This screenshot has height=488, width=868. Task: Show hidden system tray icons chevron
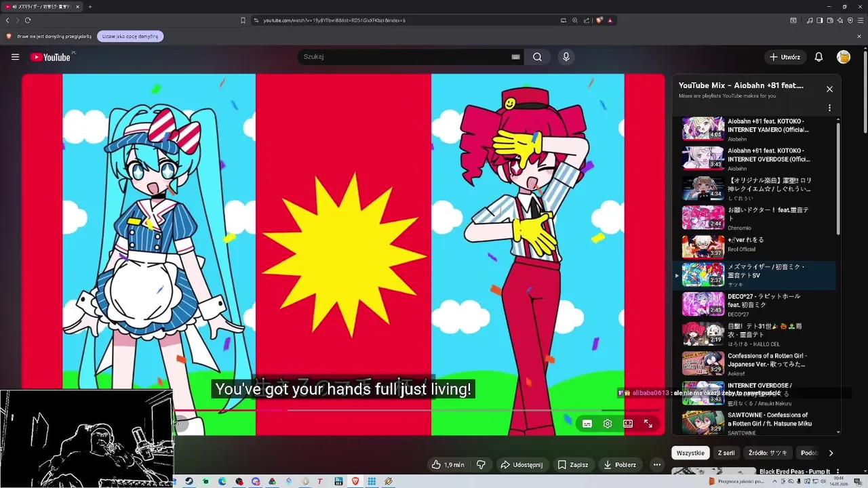pyautogui.click(x=774, y=481)
